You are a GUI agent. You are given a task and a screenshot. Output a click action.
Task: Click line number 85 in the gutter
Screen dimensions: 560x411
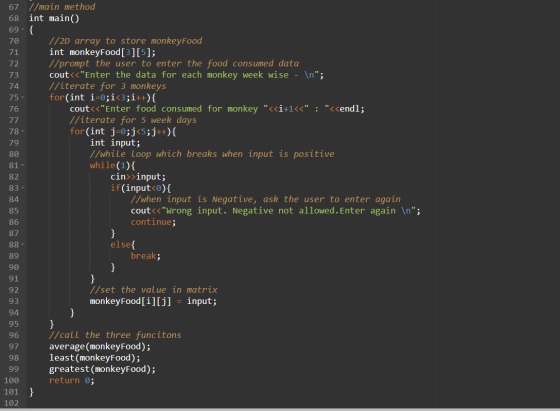[14, 211]
